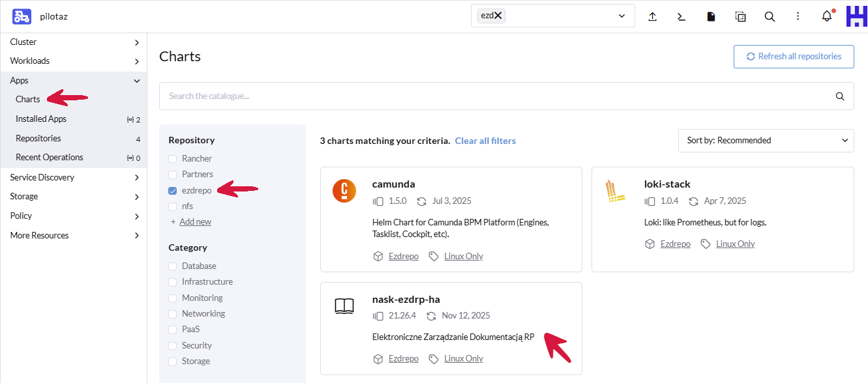Open Repositories under Apps
This screenshot has height=383, width=868.
click(x=38, y=139)
